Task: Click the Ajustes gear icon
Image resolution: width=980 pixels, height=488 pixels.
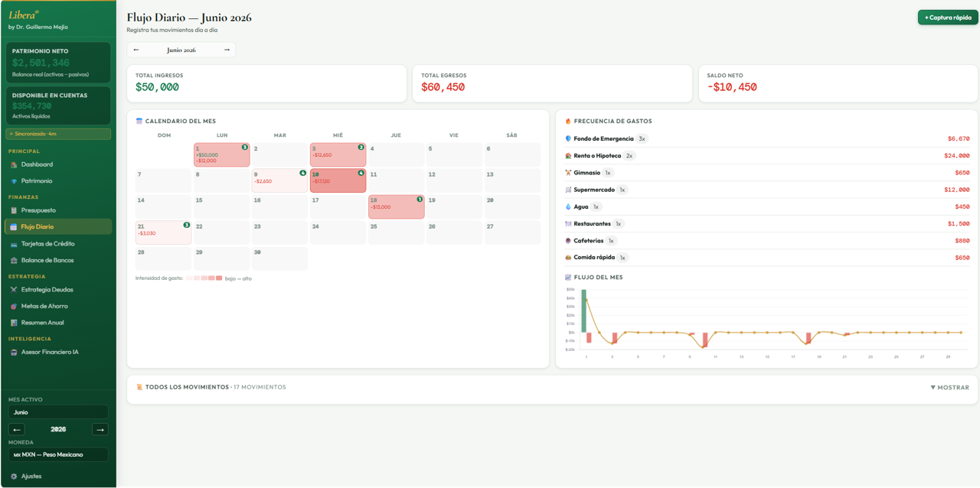Action: [14, 476]
